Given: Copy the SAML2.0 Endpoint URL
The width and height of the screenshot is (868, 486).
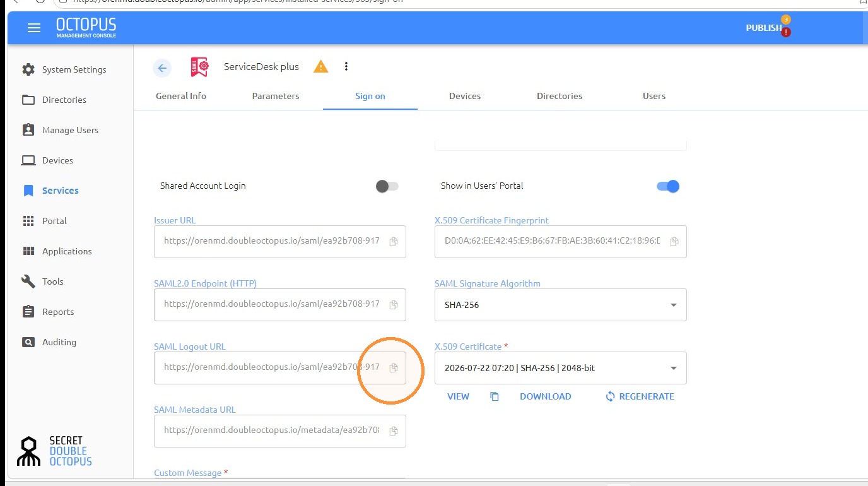Looking at the screenshot, I should (x=394, y=304).
